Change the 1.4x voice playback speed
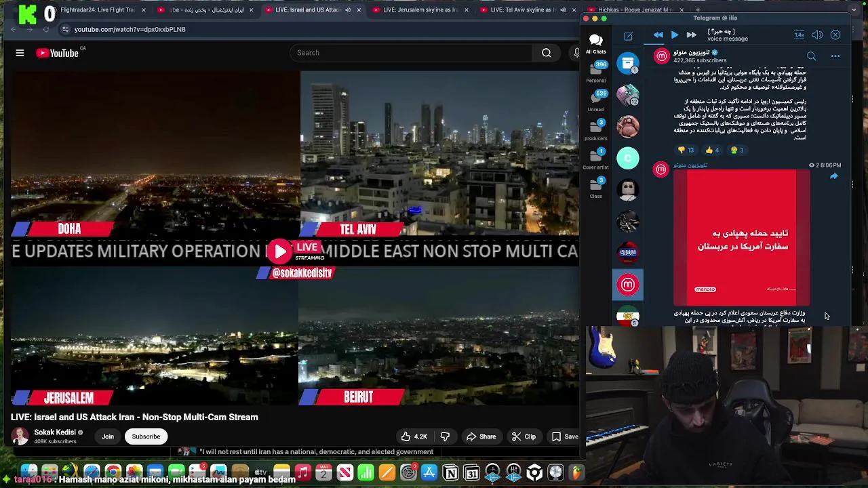868x488 pixels. point(800,35)
